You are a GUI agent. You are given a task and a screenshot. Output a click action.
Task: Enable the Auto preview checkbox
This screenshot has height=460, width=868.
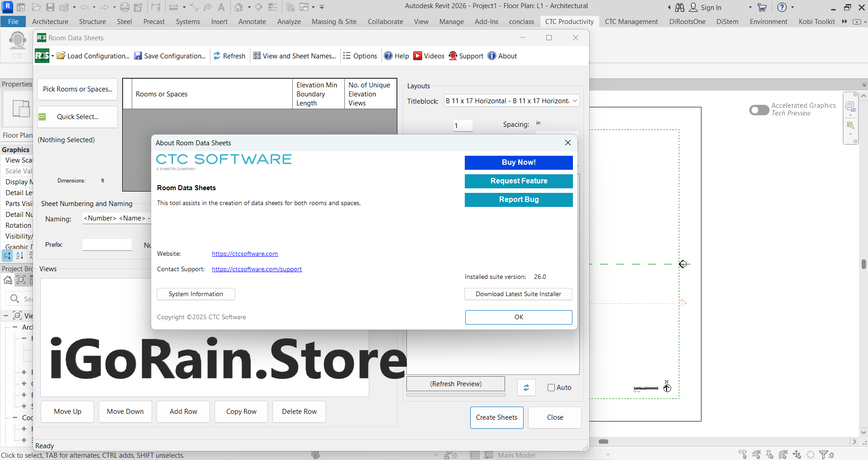551,388
